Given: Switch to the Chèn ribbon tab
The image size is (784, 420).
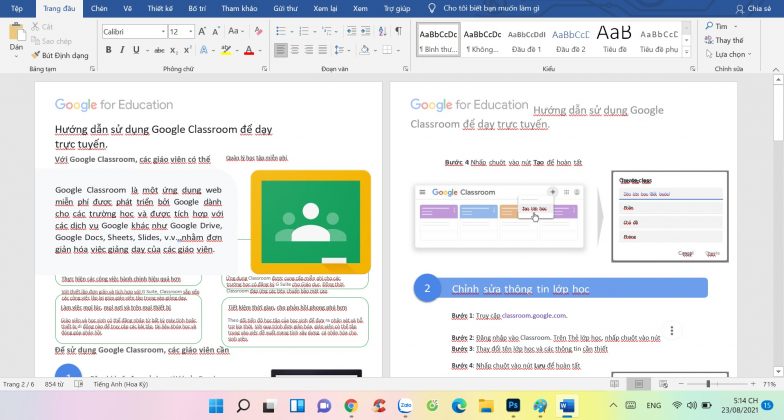Looking at the screenshot, I should [99, 7].
